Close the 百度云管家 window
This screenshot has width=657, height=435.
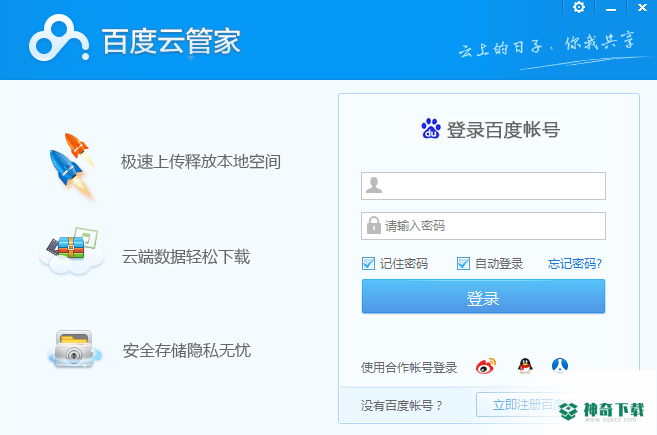point(642,8)
